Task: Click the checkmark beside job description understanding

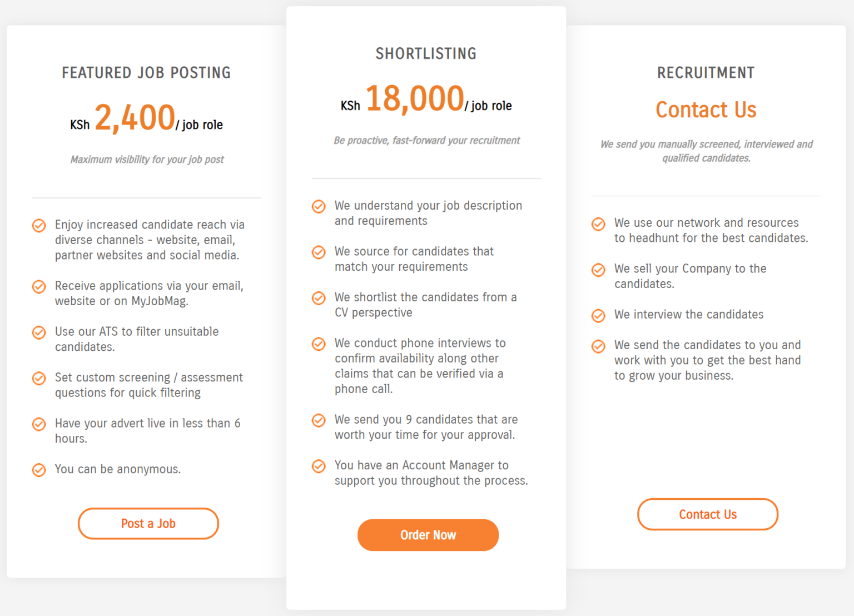Action: click(x=318, y=206)
